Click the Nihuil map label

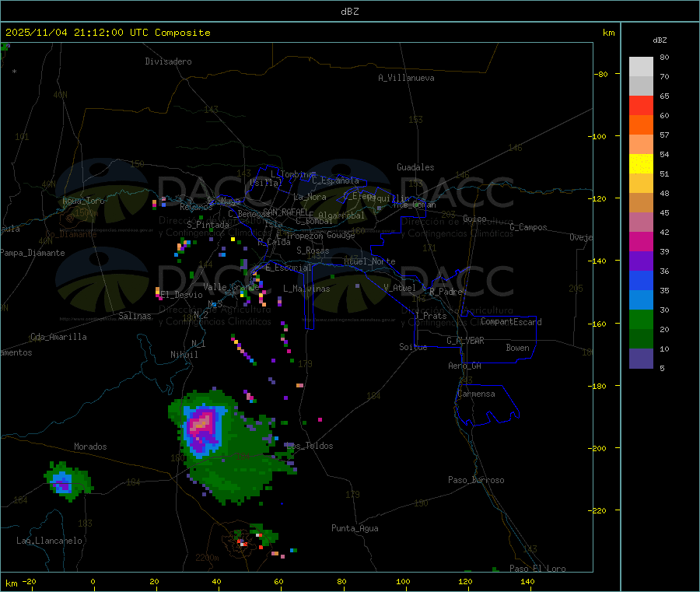pyautogui.click(x=184, y=355)
